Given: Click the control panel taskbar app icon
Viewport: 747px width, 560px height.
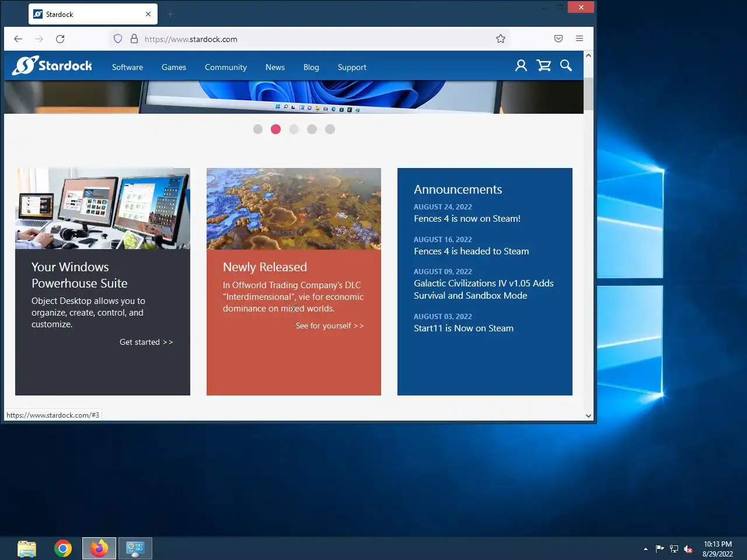Looking at the screenshot, I should click(135, 548).
